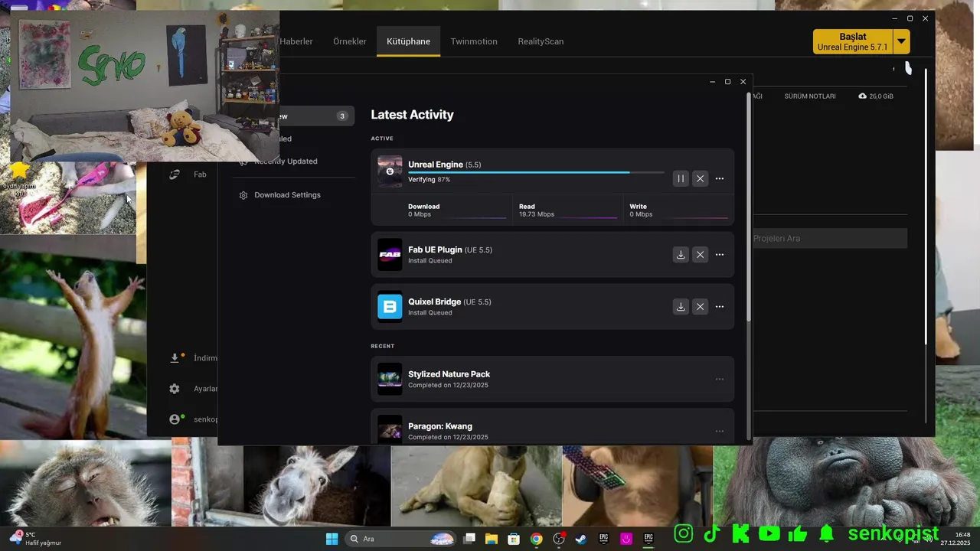Start download of Fab UE Plugin

click(681, 255)
